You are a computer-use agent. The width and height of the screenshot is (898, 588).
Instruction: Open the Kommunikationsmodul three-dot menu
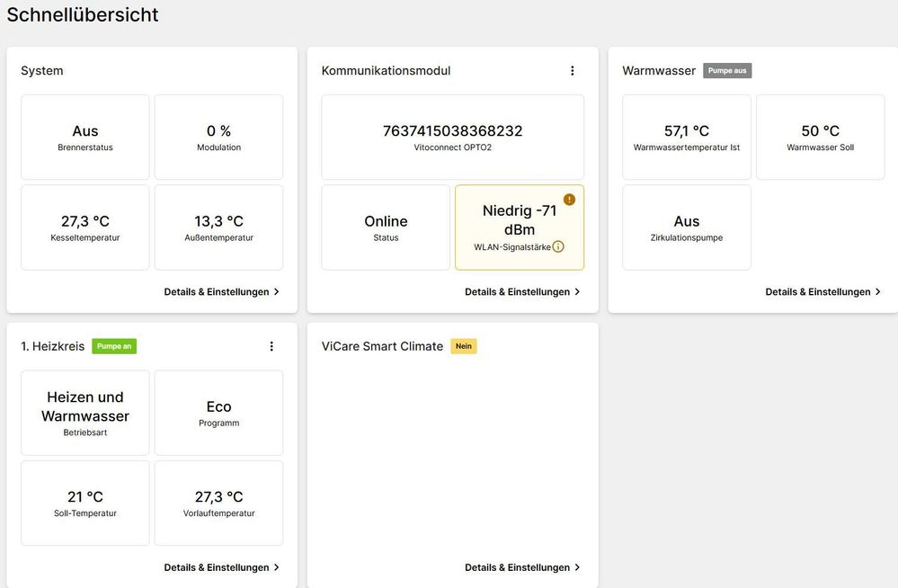573,71
